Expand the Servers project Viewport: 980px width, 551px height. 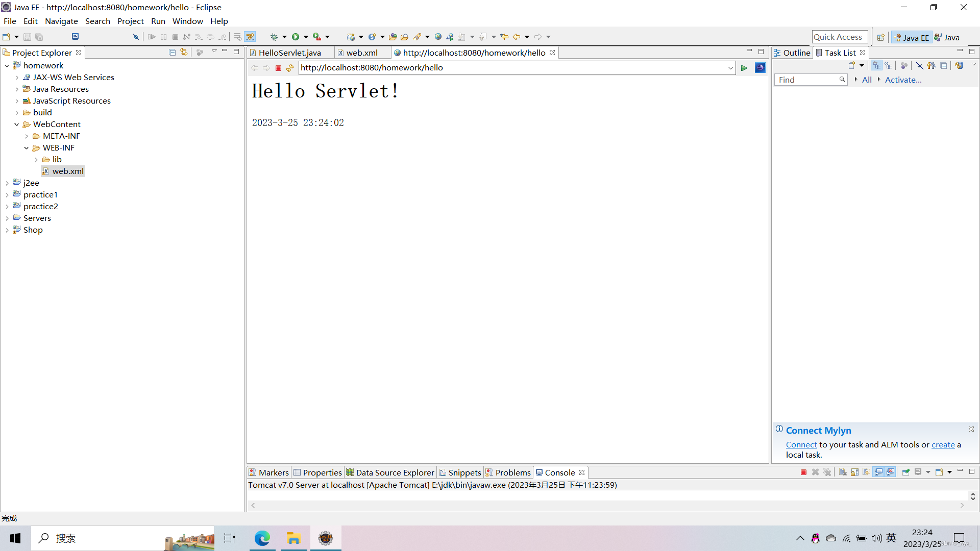point(7,218)
